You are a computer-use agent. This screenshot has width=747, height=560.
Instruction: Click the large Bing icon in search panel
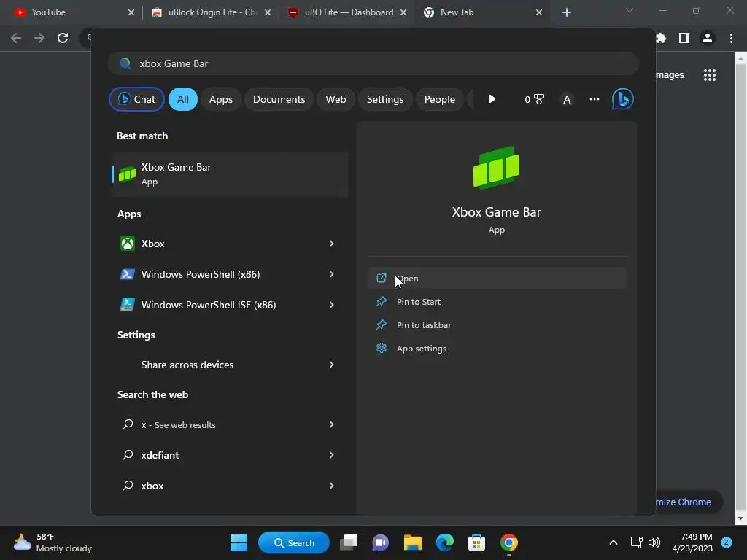(x=622, y=99)
